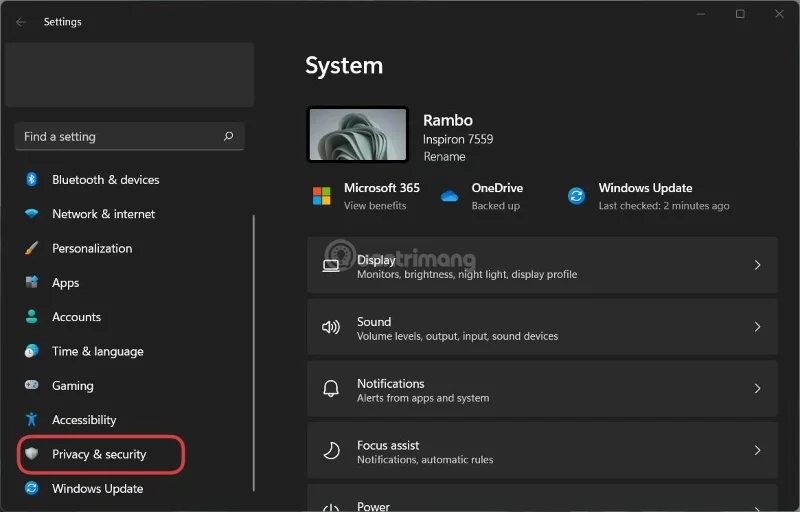Click the Find a setting search box
800x512 pixels.
click(129, 136)
